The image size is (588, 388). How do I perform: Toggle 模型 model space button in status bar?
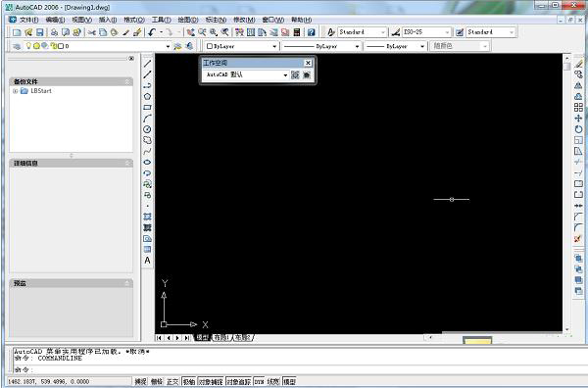tap(289, 381)
